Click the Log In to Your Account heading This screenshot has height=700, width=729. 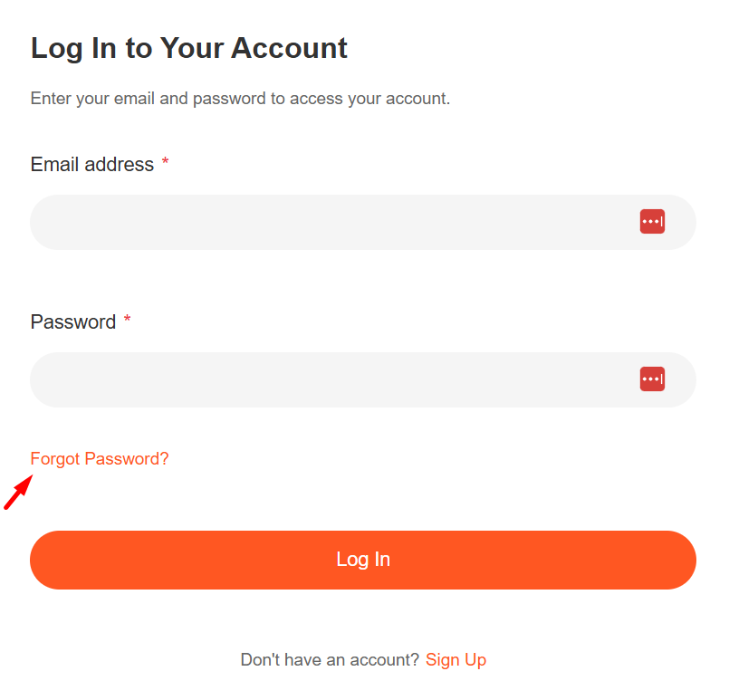tap(188, 48)
